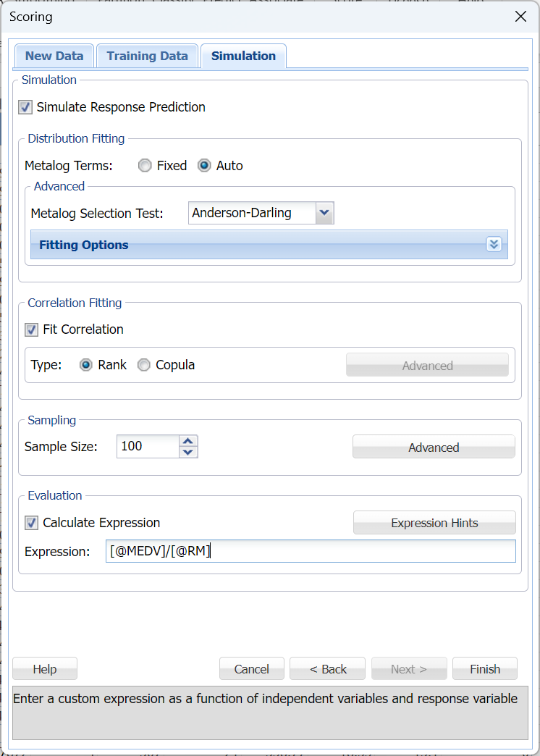Open Expression Hints
This screenshot has height=756, width=540.
[x=434, y=523]
